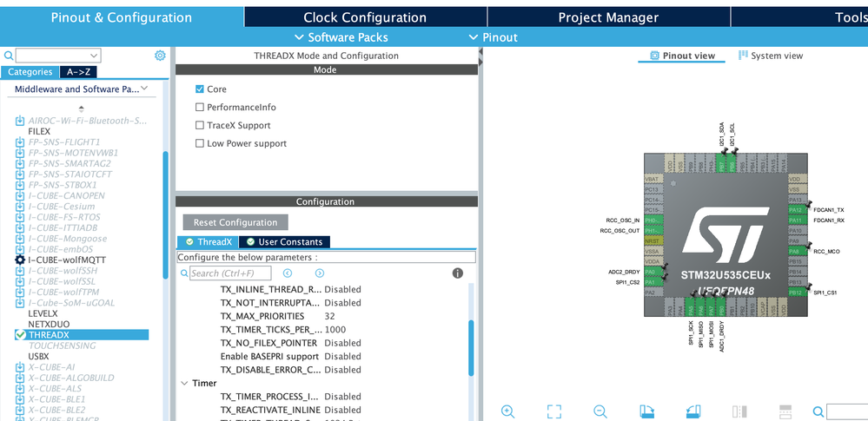Click the category list vertical scrollbar
The height and width of the screenshot is (421, 868).
(x=165, y=214)
